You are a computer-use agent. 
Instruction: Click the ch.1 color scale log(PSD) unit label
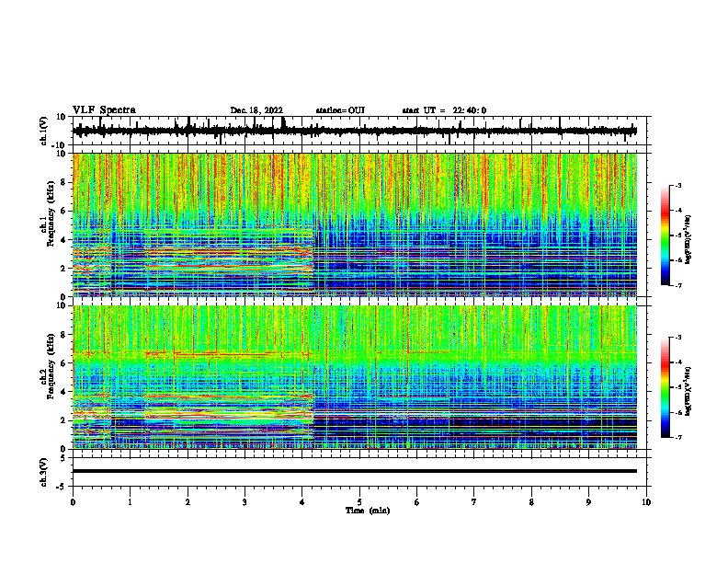[688, 239]
